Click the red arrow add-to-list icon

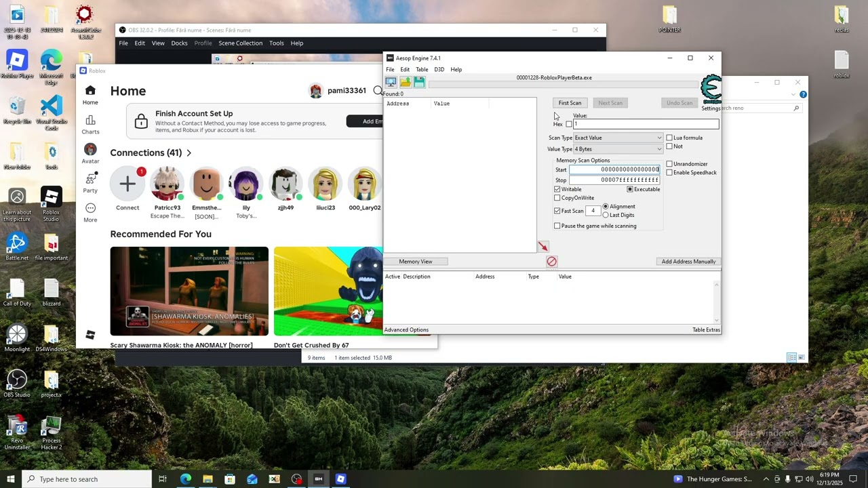[x=543, y=247]
